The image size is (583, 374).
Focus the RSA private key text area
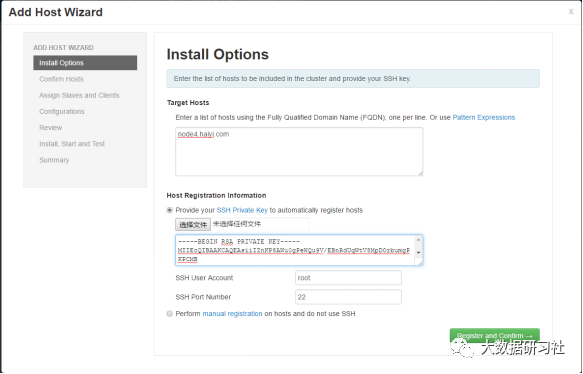(x=299, y=250)
